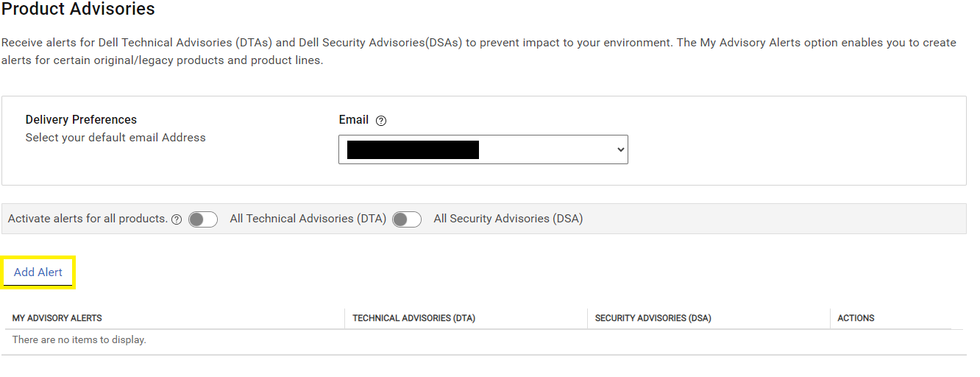The width and height of the screenshot is (980, 377).
Task: Click the 'All Technical Advisories (DTA)' label text
Action: [x=308, y=219]
